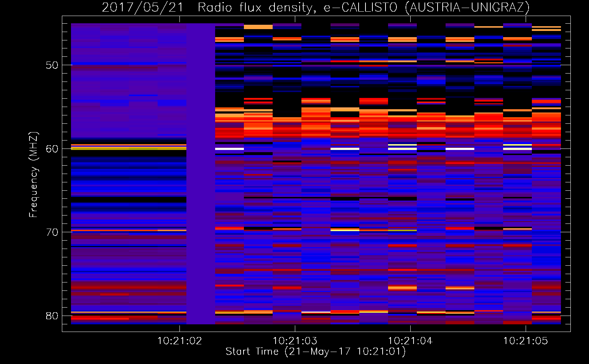Click the 'Start Time (21-May-17 10:21:01)' label
The width and height of the screenshot is (589, 364).
[x=316, y=352]
